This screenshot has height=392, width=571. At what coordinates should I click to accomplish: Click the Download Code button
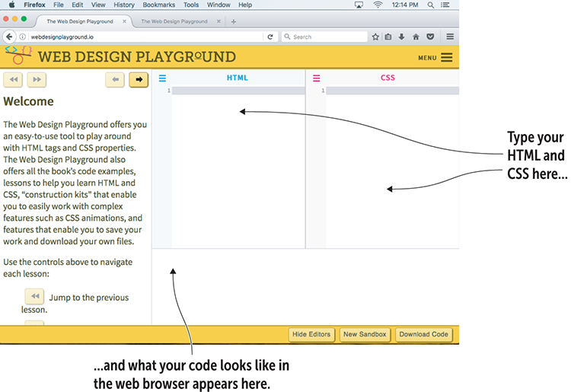coord(424,334)
